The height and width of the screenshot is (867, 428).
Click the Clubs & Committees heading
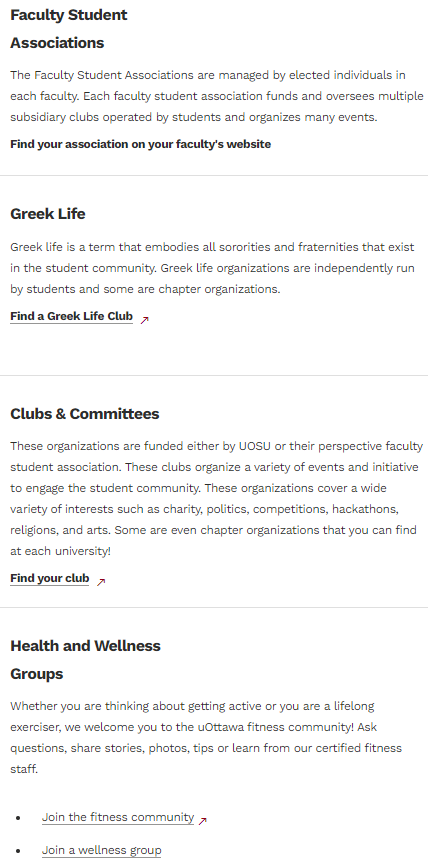(x=85, y=414)
